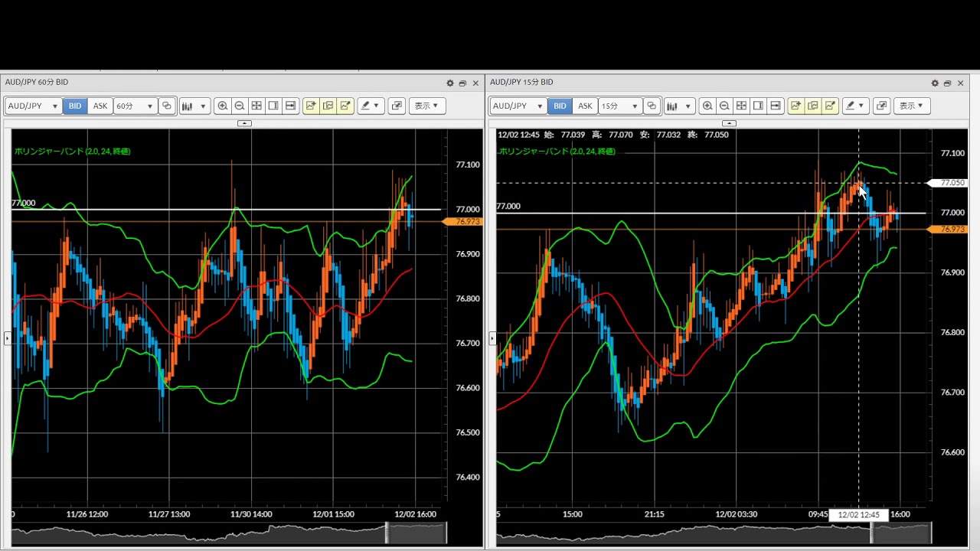
Task: Click add-chart yellow icon in 15分 window
Action: (x=795, y=106)
